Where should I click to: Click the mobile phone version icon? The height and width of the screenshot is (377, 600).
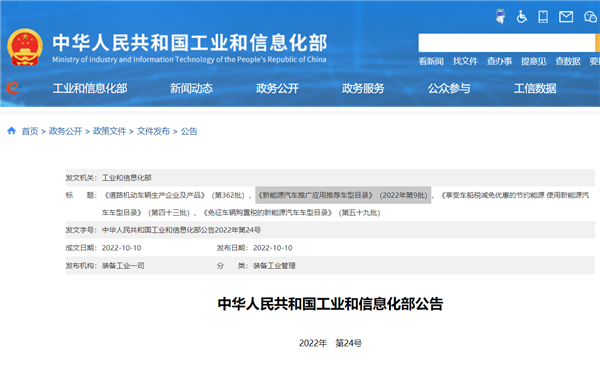tap(543, 16)
